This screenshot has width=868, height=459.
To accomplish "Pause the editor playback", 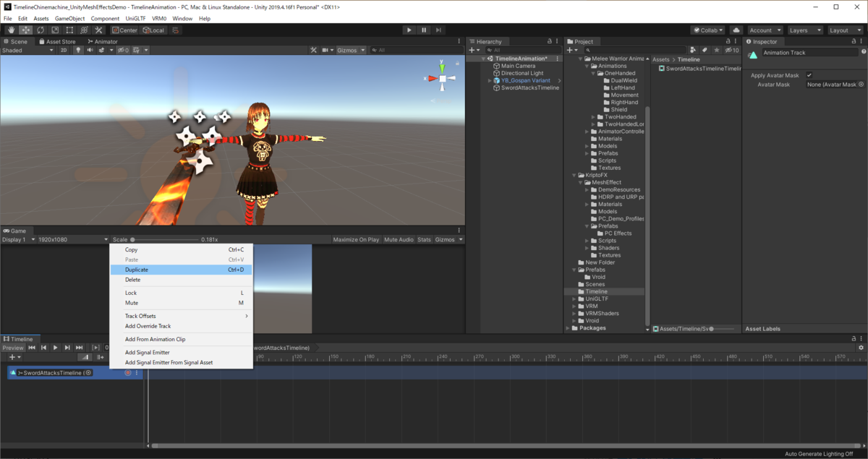I will coord(424,30).
